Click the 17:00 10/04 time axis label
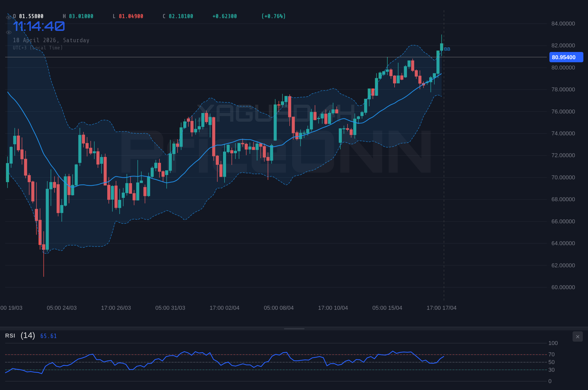The height and width of the screenshot is (390, 588). click(x=333, y=308)
